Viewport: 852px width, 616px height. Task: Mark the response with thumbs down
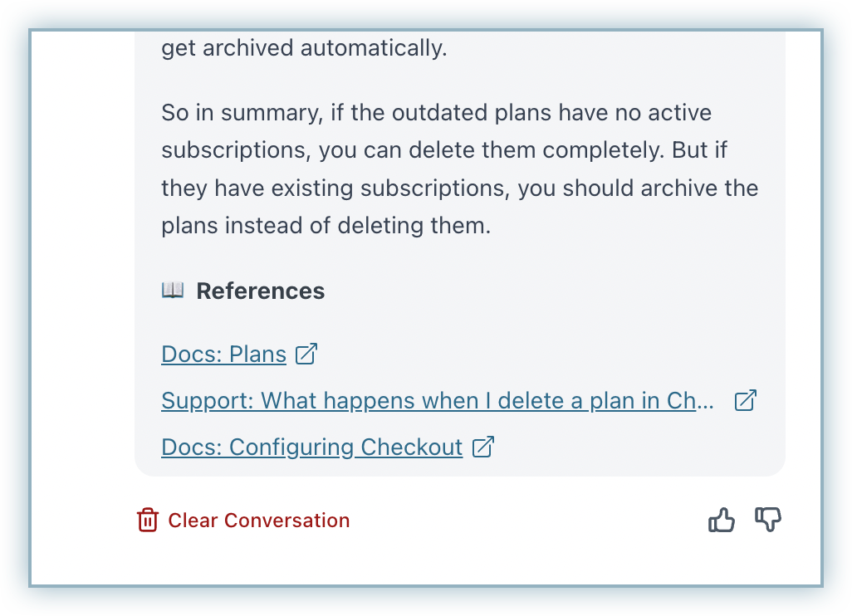pyautogui.click(x=768, y=520)
